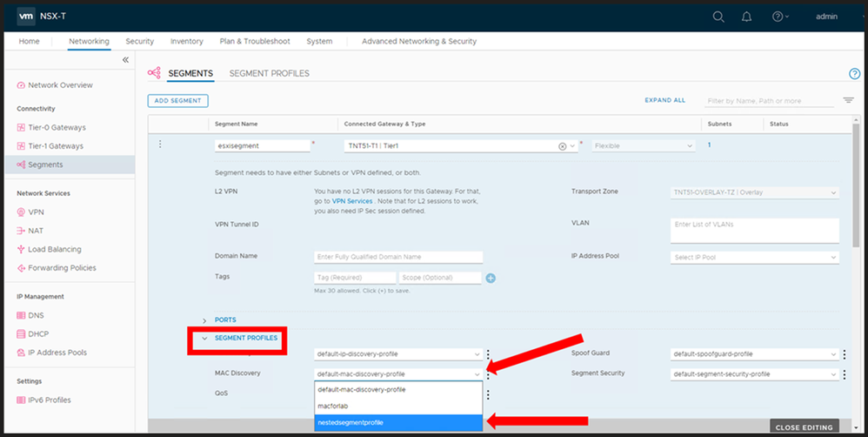The image size is (868, 437).
Task: Open actions menu beside Spoof Guard profile
Action: click(845, 354)
